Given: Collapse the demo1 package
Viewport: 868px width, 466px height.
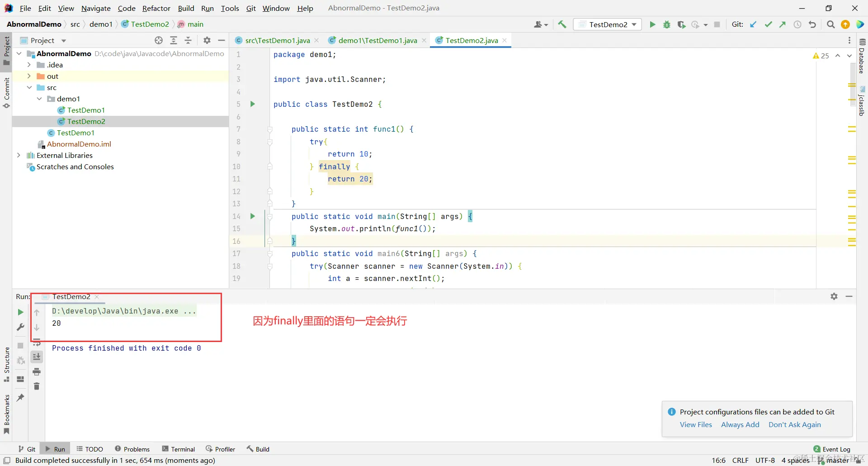Looking at the screenshot, I should 39,99.
